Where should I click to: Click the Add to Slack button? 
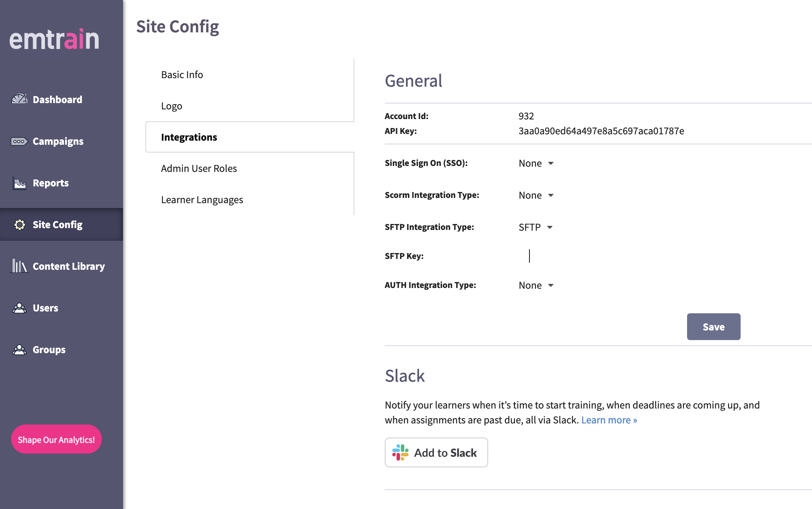(x=436, y=452)
